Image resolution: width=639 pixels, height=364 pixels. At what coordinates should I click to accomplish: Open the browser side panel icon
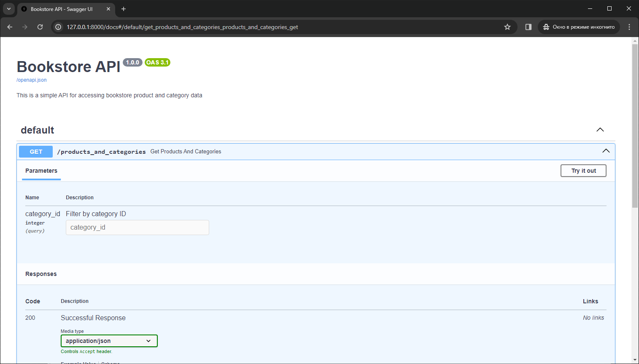click(x=528, y=27)
